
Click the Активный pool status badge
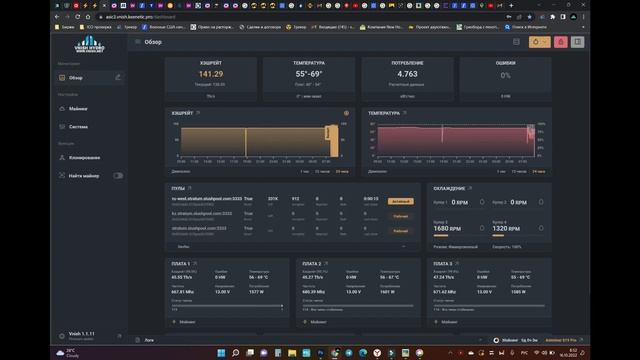click(400, 201)
